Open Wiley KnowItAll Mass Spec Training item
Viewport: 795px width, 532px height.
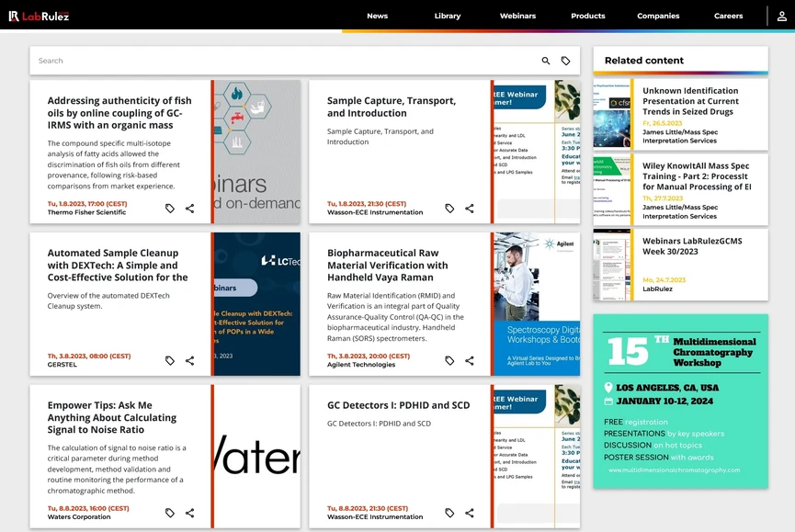(x=697, y=176)
